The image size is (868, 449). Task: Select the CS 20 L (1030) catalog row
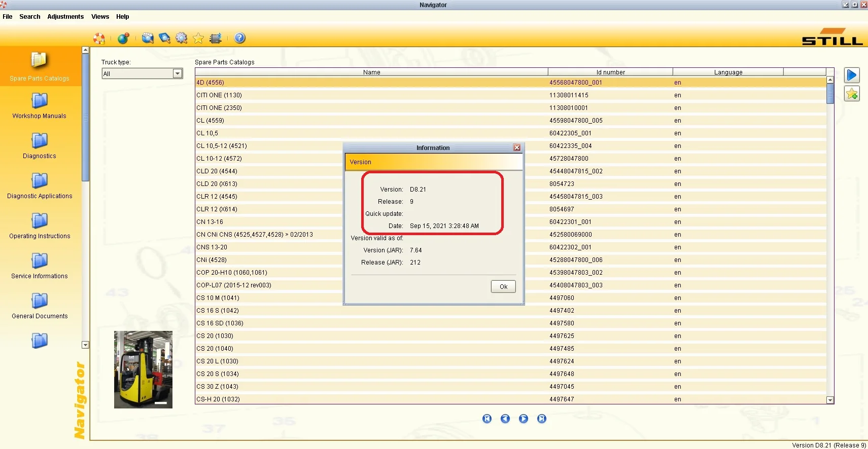click(x=510, y=361)
